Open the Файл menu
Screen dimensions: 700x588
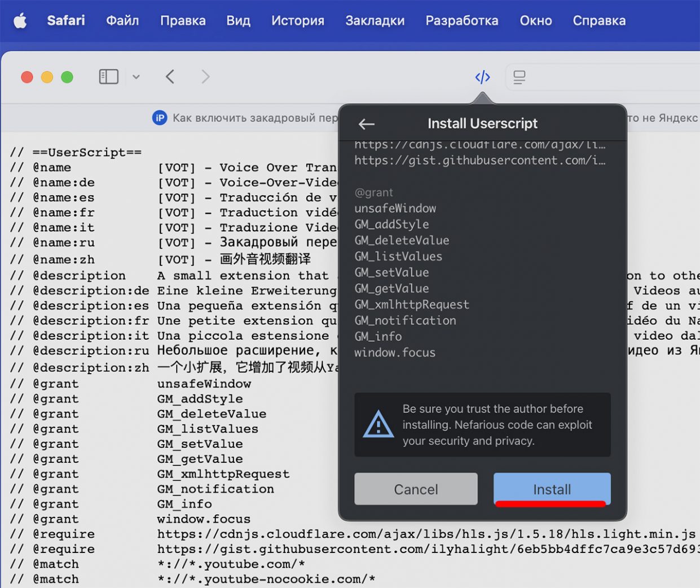coord(122,21)
